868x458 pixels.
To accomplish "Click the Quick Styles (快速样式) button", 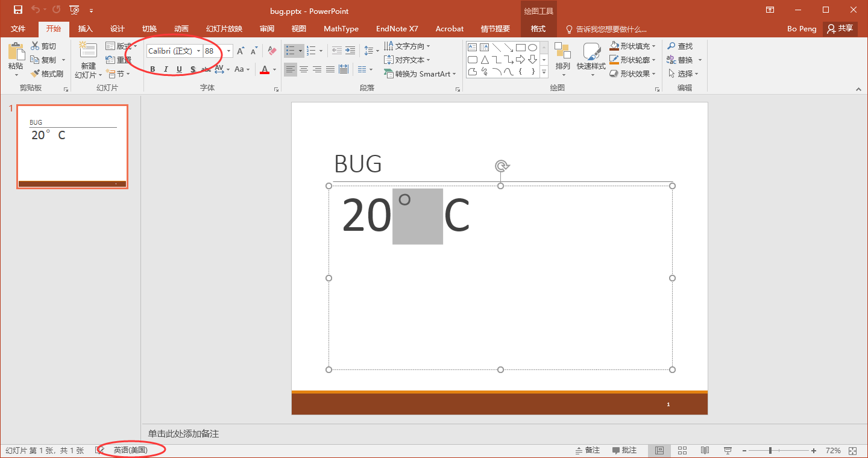I will pyautogui.click(x=591, y=59).
